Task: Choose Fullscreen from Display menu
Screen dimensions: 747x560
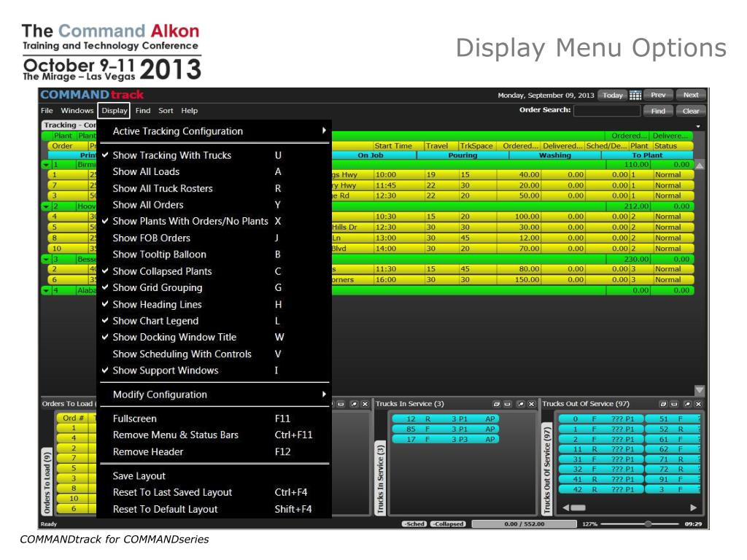Action: (x=214, y=419)
